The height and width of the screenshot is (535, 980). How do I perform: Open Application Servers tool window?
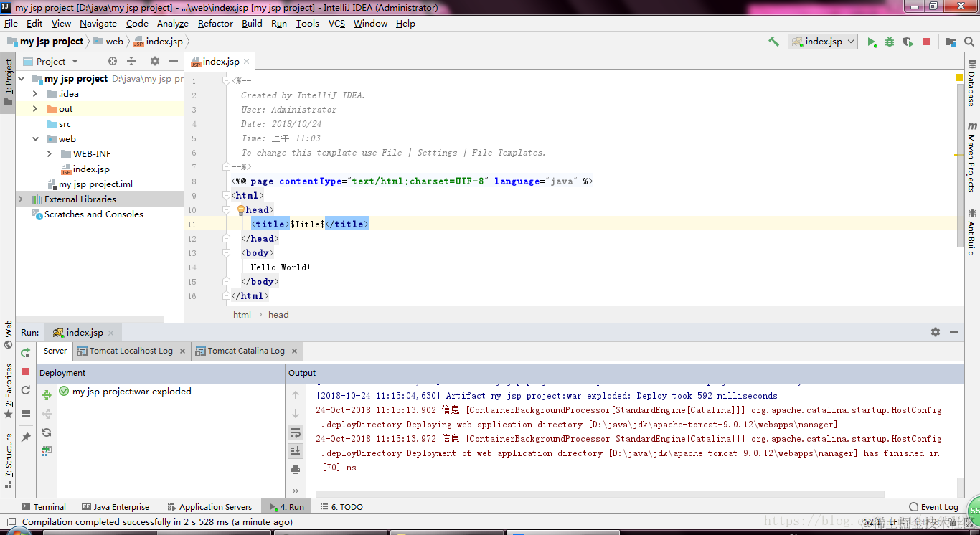[x=209, y=507]
